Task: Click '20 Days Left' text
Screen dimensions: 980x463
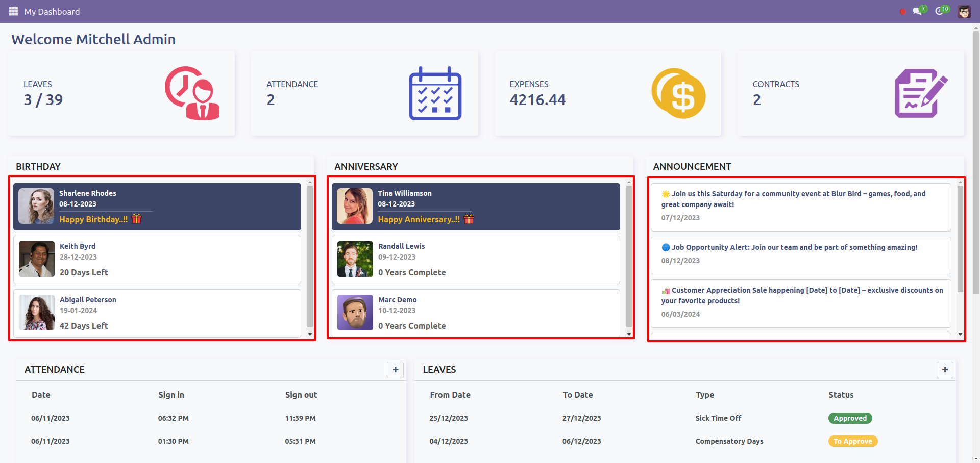Action: coord(84,272)
